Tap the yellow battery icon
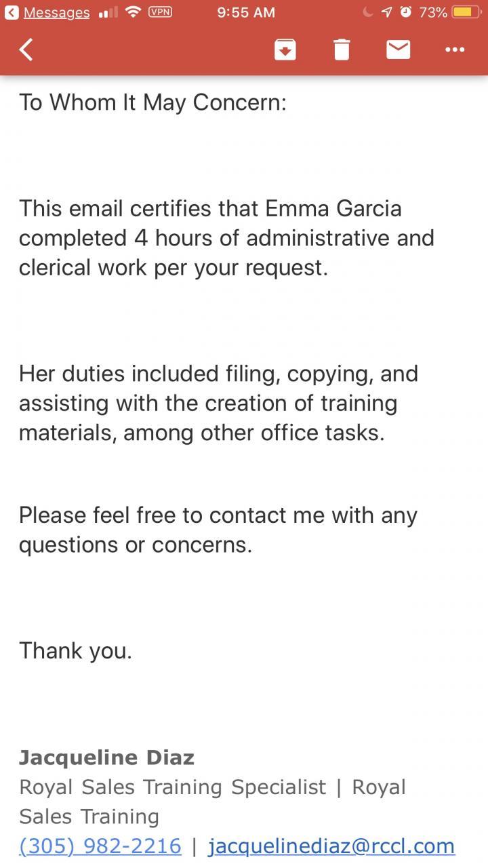Image resolution: width=488 pixels, height=868 pixels. 466,12
